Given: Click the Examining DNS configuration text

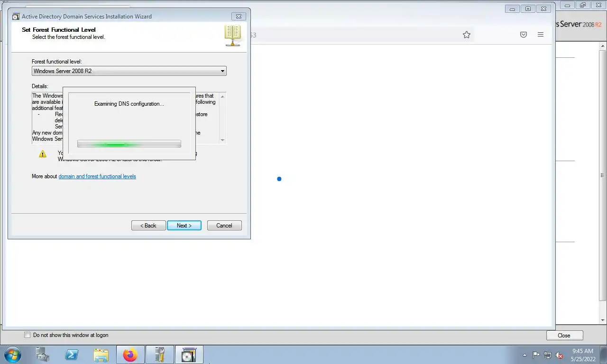Looking at the screenshot, I should [129, 104].
